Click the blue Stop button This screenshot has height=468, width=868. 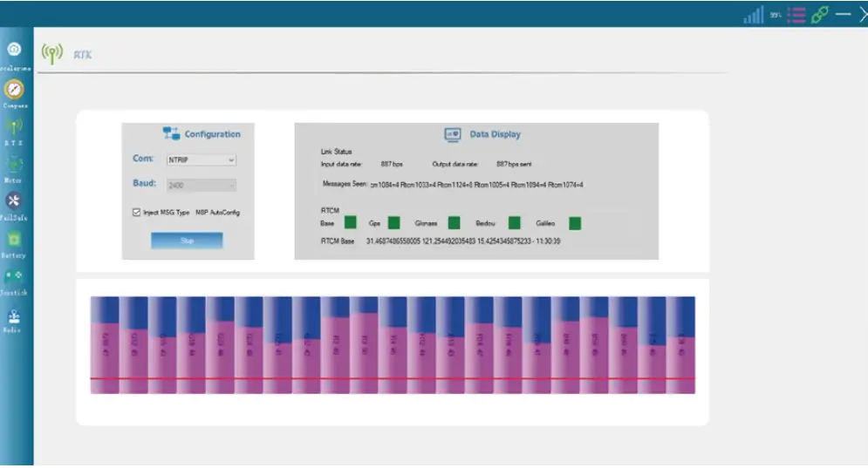[x=187, y=241]
